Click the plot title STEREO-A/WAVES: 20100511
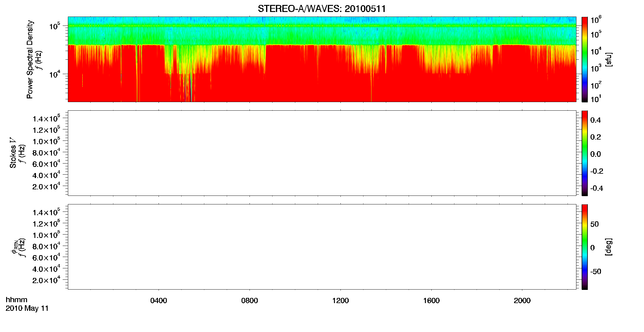Viewport: 644px width, 332px height. click(x=322, y=9)
